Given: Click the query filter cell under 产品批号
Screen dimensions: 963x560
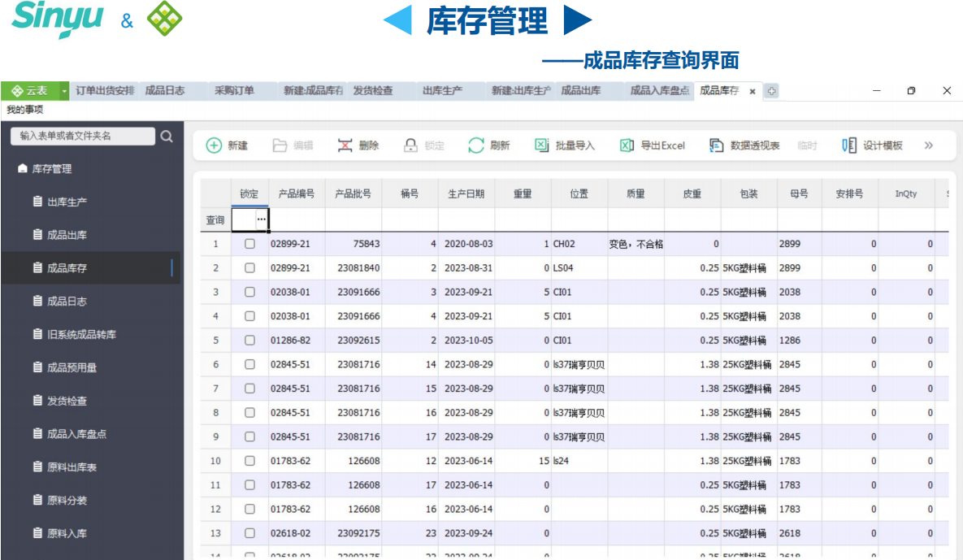Looking at the screenshot, I should pos(354,219).
